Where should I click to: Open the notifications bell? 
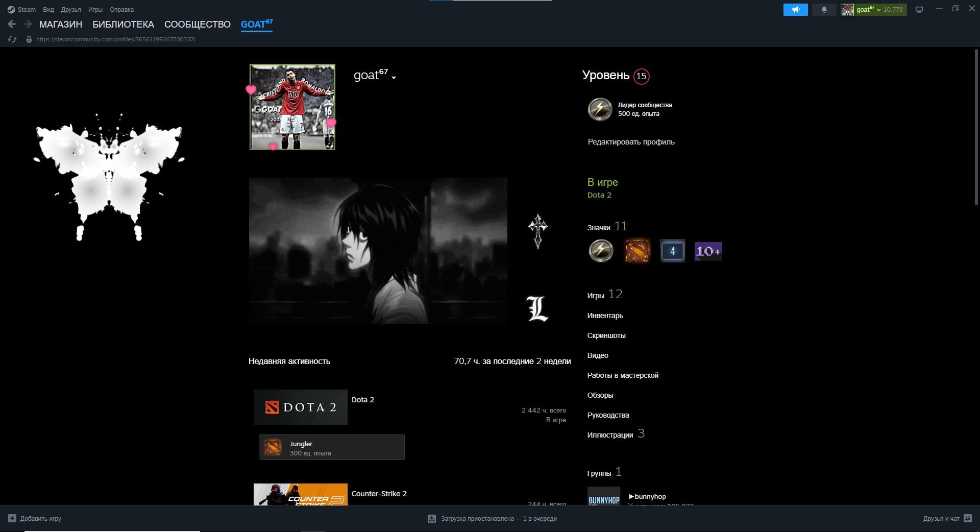pyautogui.click(x=824, y=10)
